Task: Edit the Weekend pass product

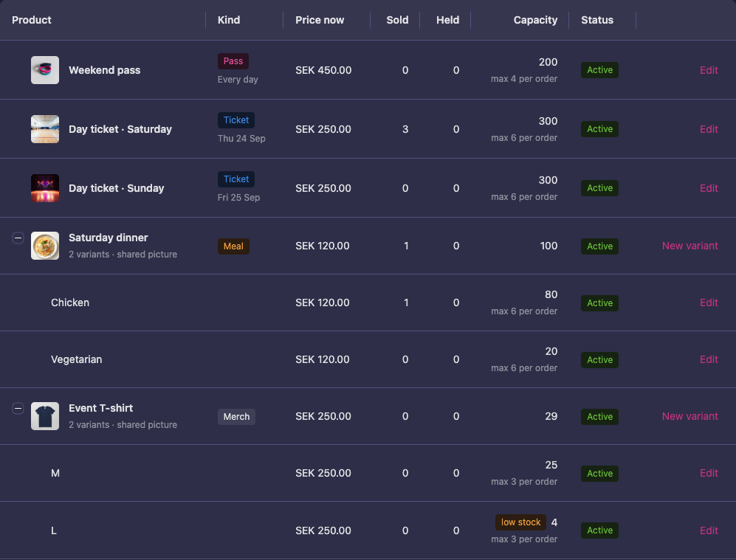Action: coord(709,70)
